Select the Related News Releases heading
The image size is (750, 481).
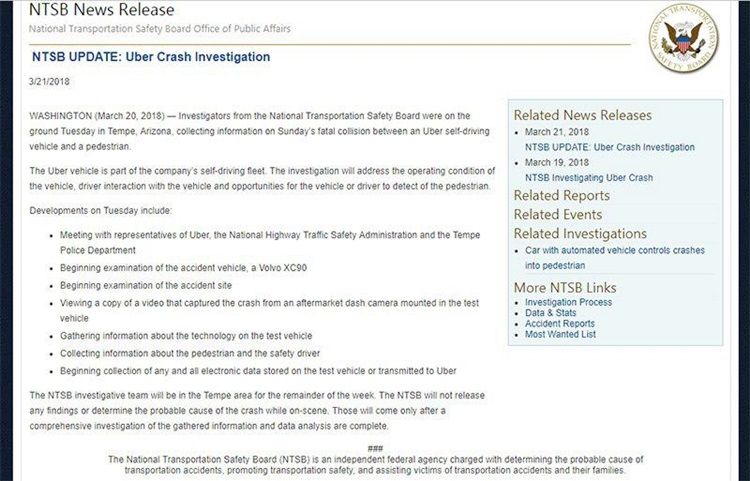583,115
